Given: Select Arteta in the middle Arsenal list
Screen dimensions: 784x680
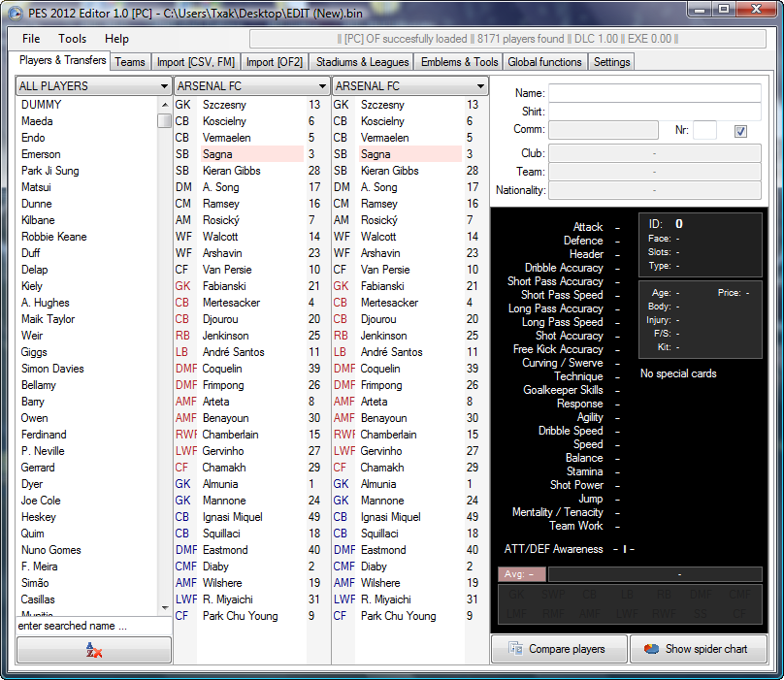Looking at the screenshot, I should pyautogui.click(x=216, y=402).
